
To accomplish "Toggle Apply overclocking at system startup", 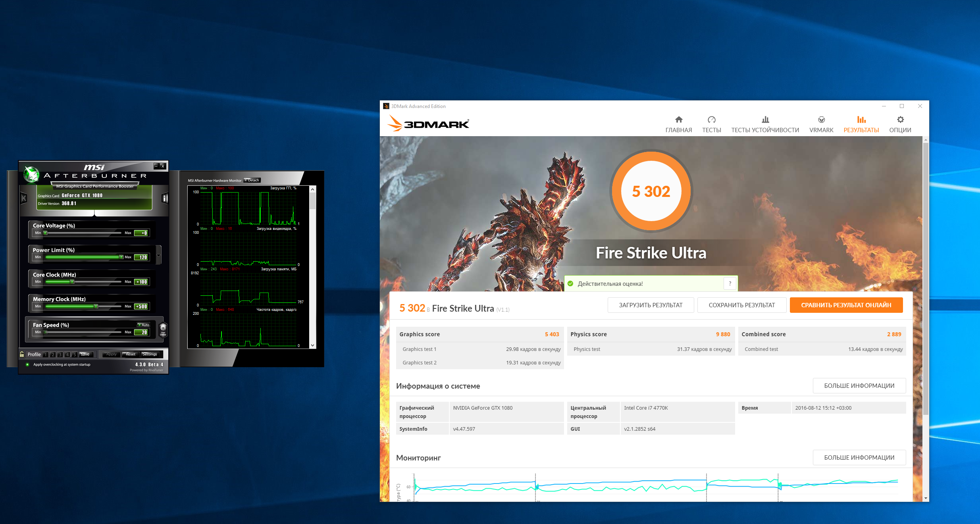I will (x=27, y=364).
